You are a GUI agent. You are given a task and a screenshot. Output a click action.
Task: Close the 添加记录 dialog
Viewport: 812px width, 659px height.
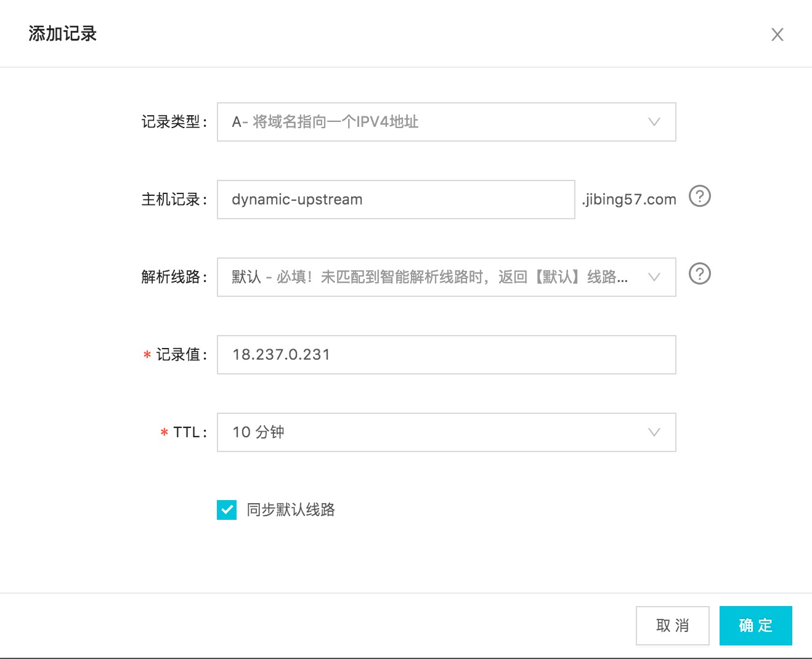tap(777, 34)
